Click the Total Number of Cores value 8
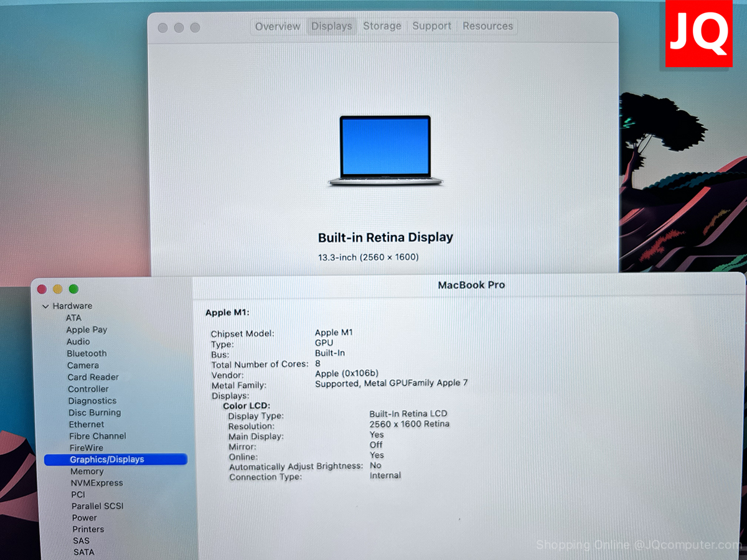 318,363
